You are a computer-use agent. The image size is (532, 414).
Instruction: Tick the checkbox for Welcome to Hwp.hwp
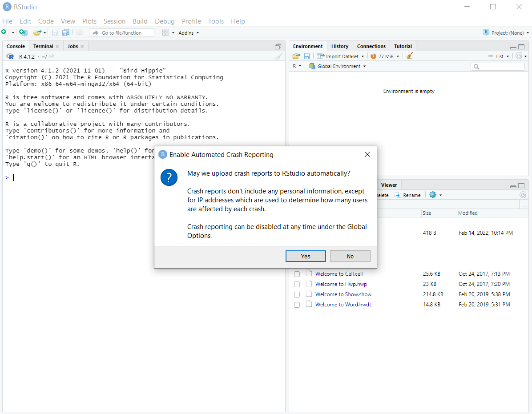297,284
